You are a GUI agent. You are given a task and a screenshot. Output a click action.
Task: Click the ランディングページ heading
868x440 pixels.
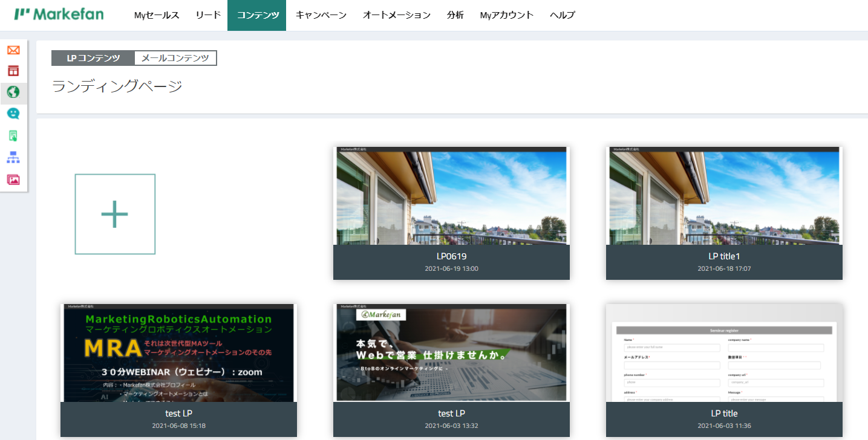(x=117, y=86)
